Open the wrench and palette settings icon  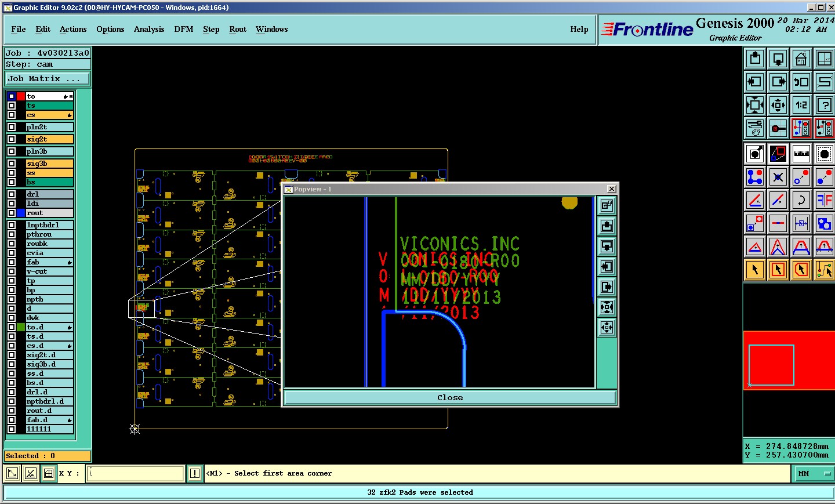(x=755, y=128)
